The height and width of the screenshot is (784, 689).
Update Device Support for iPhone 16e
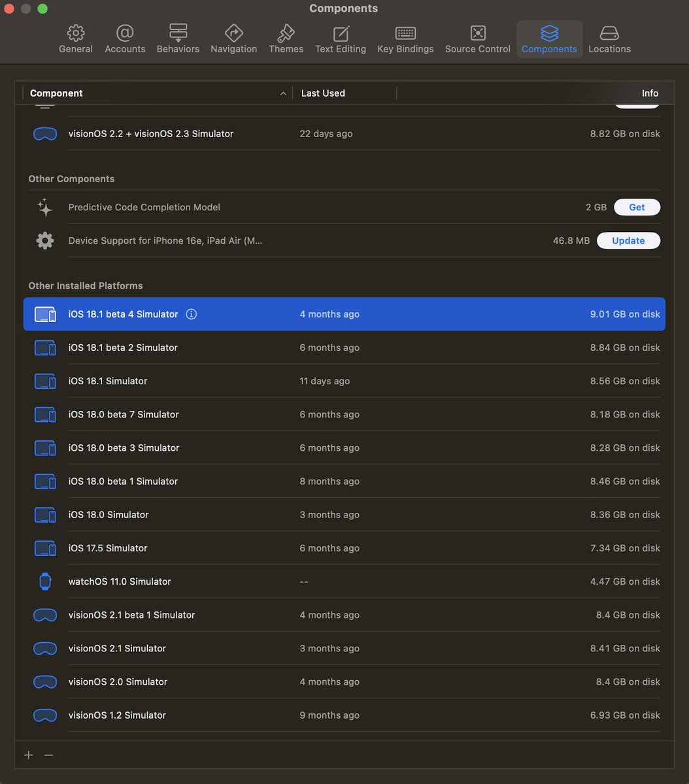628,240
